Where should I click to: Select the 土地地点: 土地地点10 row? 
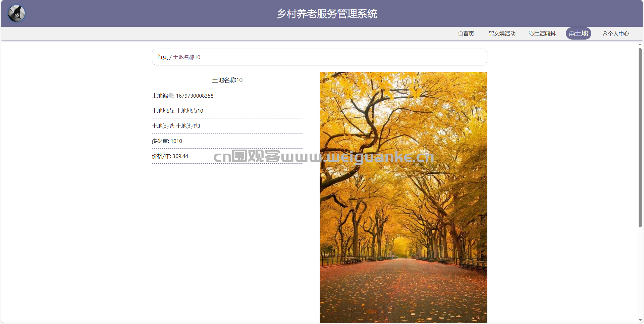tap(227, 111)
